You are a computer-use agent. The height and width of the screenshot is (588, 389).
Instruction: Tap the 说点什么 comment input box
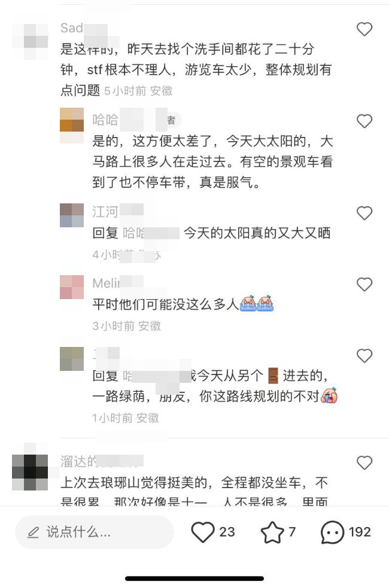(x=94, y=532)
